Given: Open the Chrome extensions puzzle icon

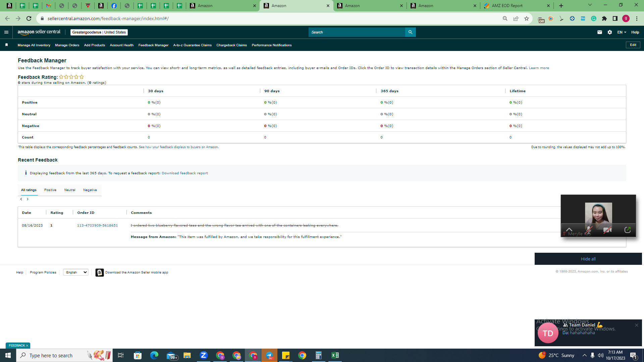Looking at the screenshot, I should pyautogui.click(x=604, y=18).
